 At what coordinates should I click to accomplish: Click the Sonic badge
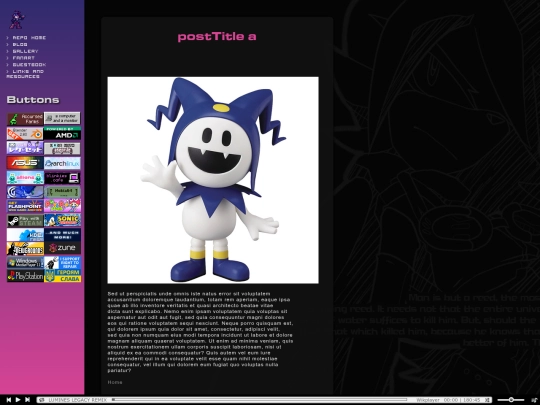tap(62, 220)
